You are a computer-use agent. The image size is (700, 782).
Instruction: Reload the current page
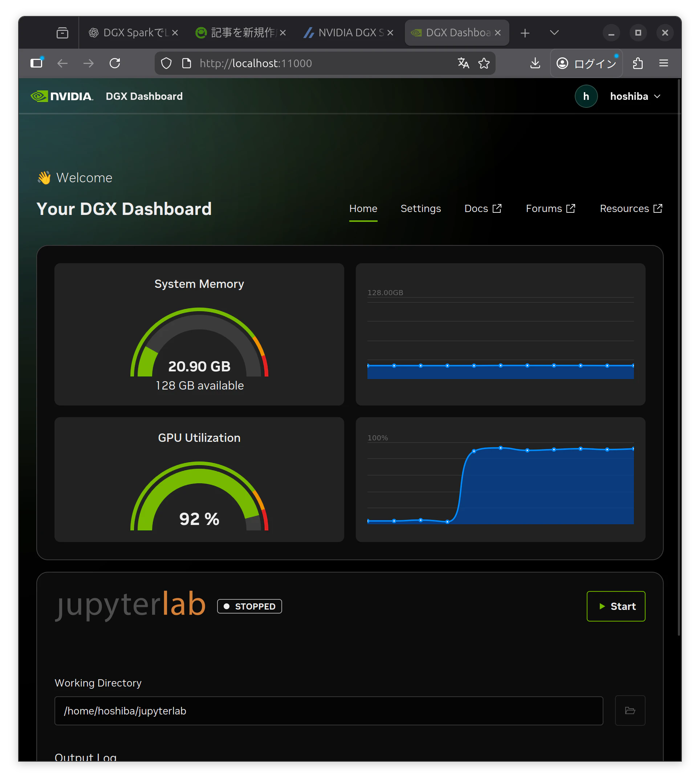(115, 63)
